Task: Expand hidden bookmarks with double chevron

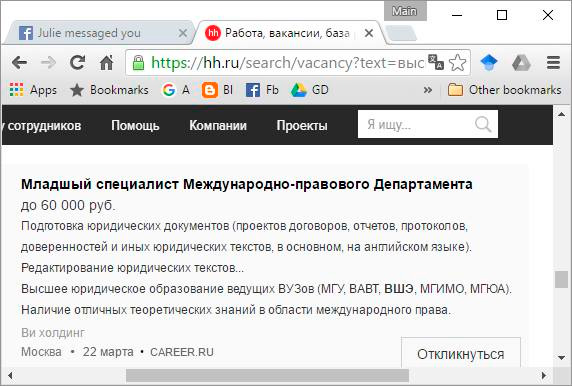Action: 428,90
